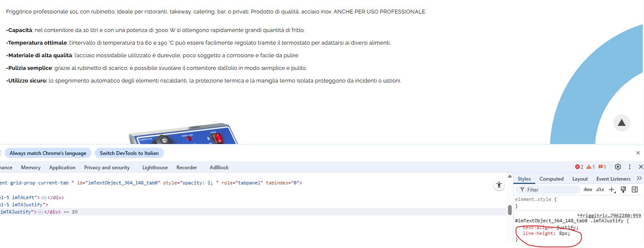The height and width of the screenshot is (248, 644).
Task: Click the orange warnings count indicator
Action: pos(591,167)
